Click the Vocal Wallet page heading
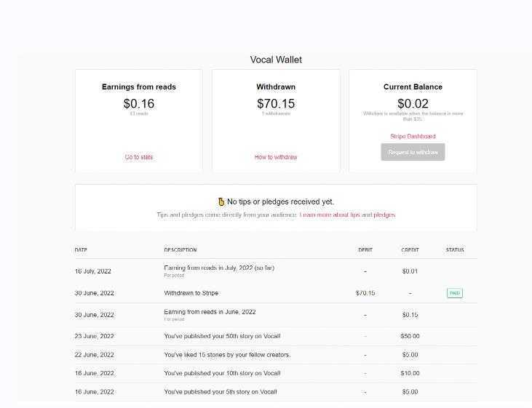Viewport: 532px width, 408px height. [276, 60]
